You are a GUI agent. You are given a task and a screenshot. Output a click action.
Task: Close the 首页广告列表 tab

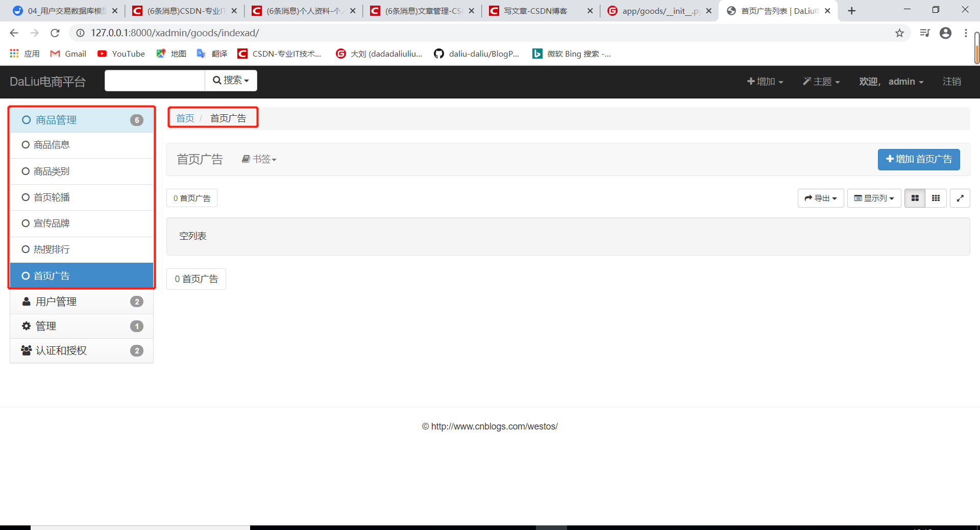tap(827, 11)
